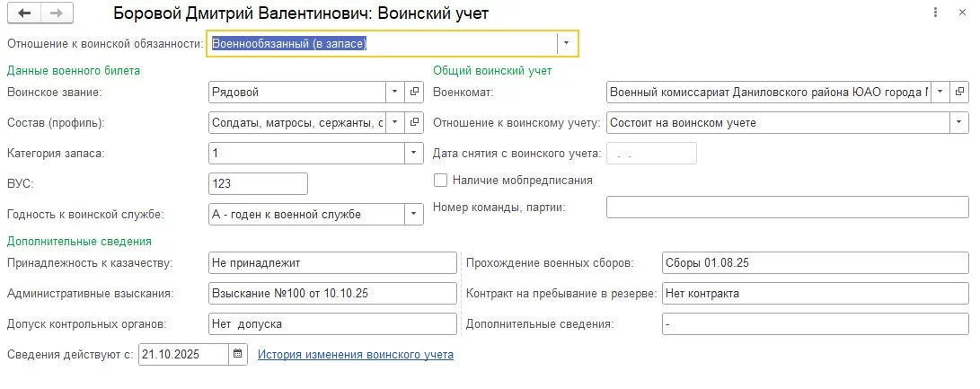Click the ВУС: label
This screenshot has height=389, width=980.
coord(19,184)
